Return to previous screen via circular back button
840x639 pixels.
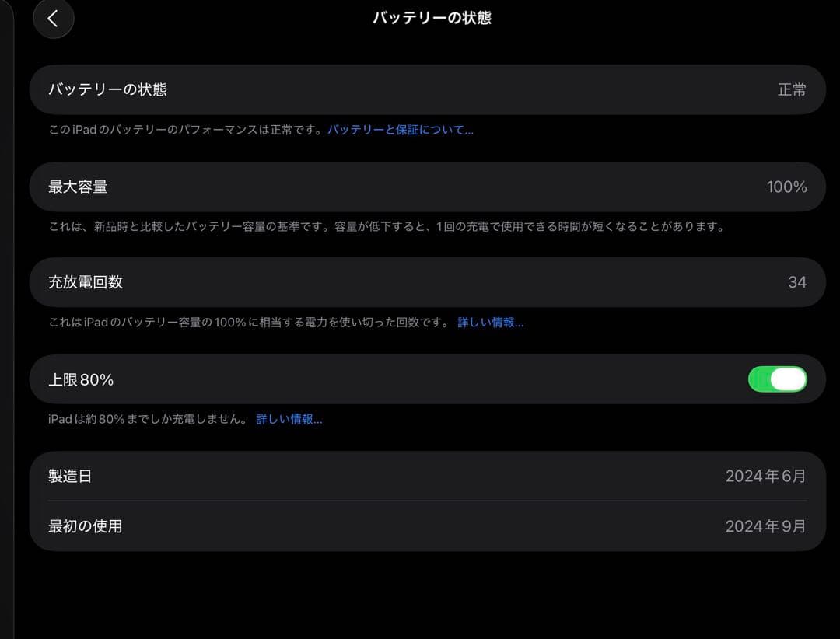pyautogui.click(x=53, y=19)
